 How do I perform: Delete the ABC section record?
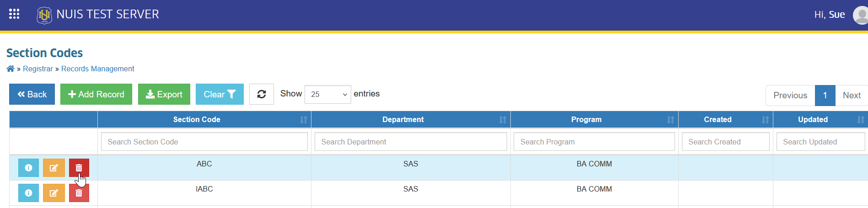79,168
